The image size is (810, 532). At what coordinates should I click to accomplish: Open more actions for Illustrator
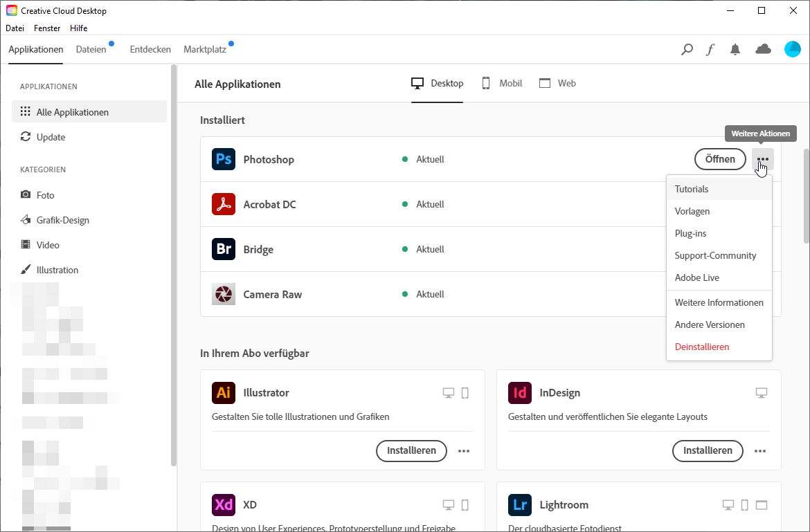(x=464, y=451)
